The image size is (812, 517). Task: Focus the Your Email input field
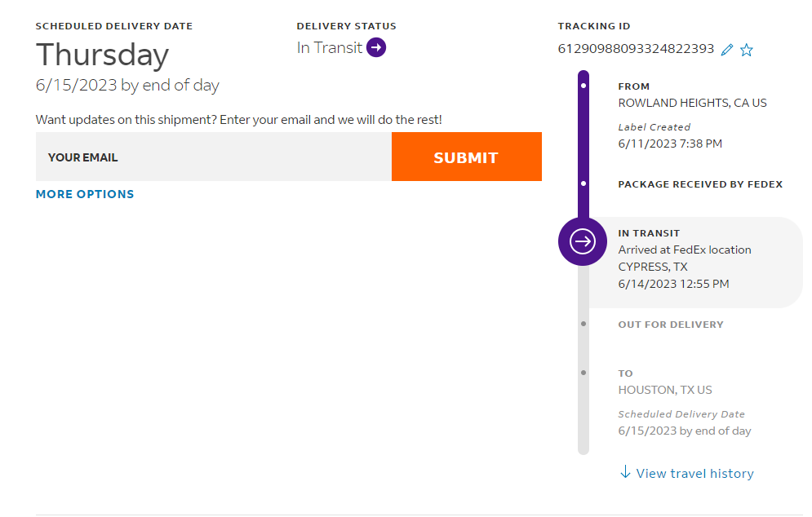pyautogui.click(x=214, y=157)
